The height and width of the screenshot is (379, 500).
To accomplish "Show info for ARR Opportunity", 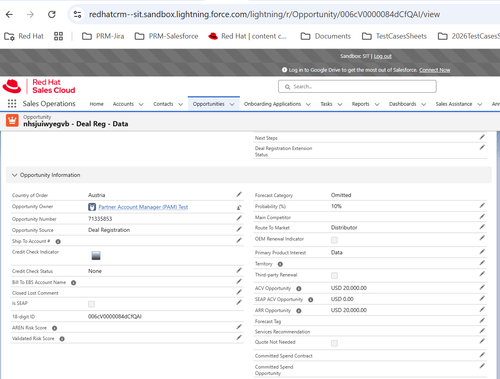I will point(299,311).
